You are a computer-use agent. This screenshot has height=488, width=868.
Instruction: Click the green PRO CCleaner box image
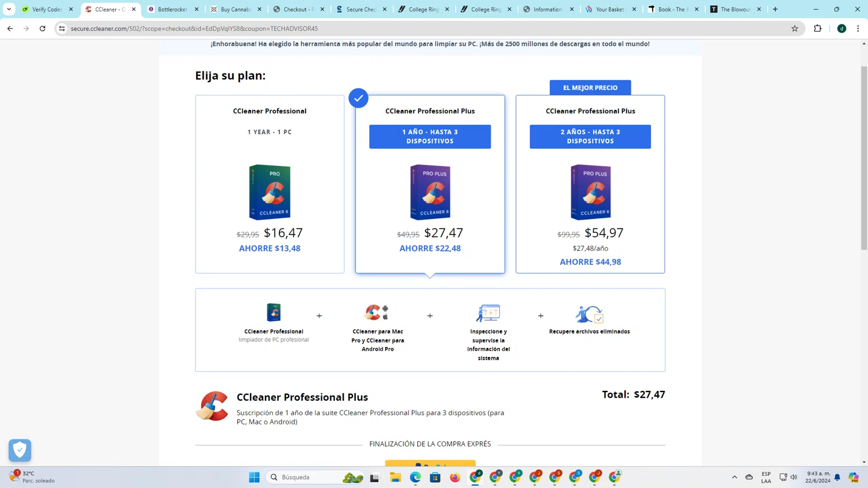pos(270,192)
